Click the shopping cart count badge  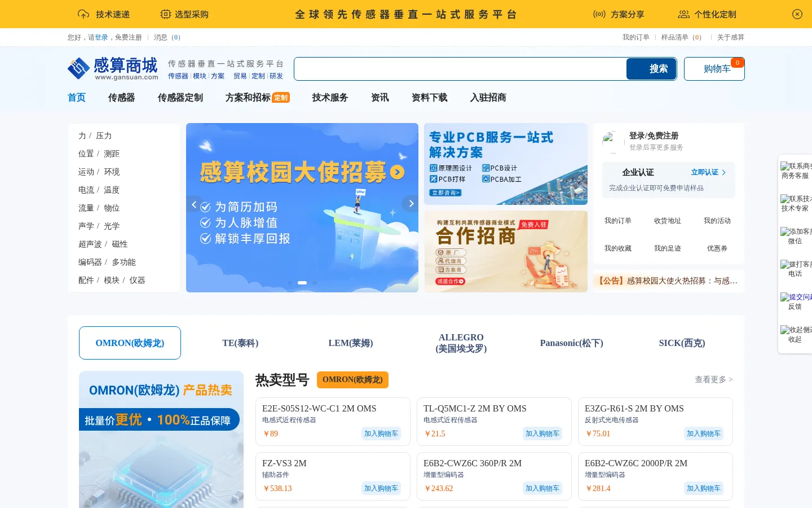[x=737, y=63]
